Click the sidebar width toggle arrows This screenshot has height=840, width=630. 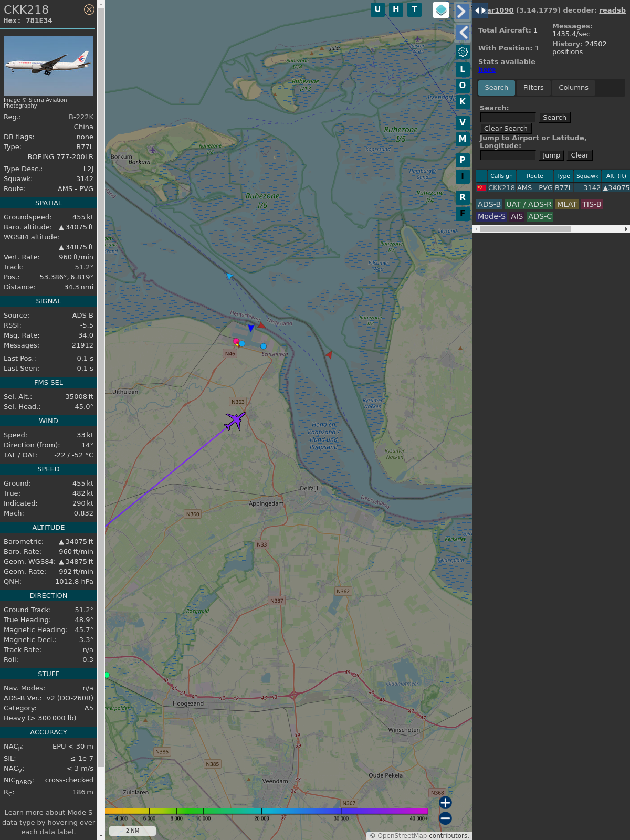480,10
